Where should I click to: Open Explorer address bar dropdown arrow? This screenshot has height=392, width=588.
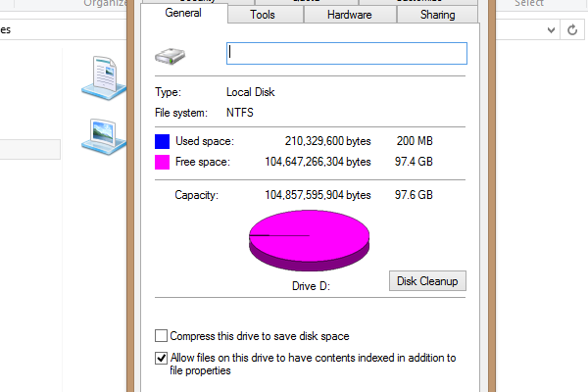551,30
